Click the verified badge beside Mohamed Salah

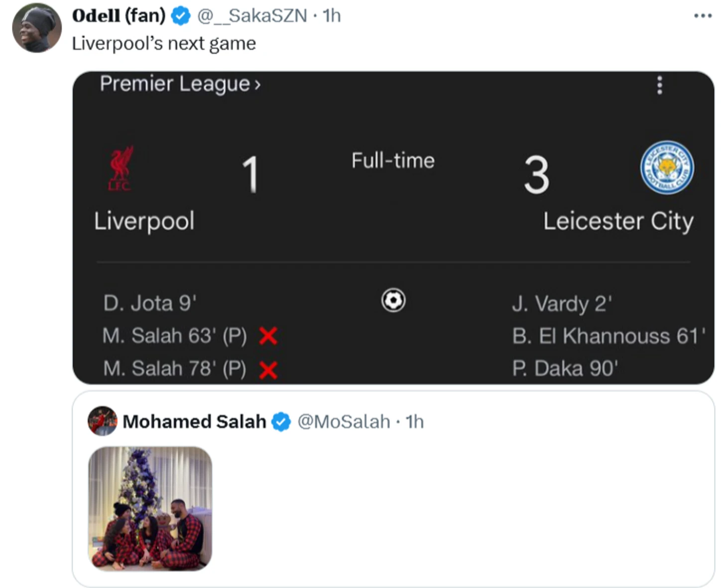281,422
